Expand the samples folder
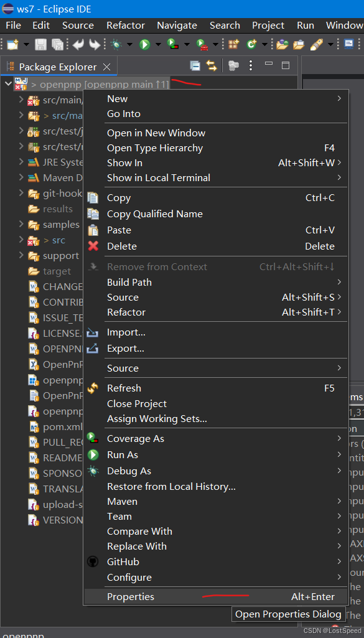Screen dimensions: 364x638 click(x=21, y=224)
